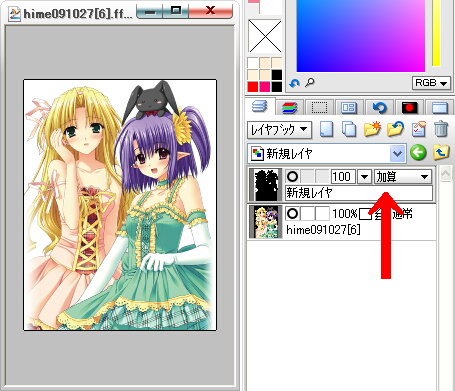This screenshot has height=391, width=455.
Task: Open the 加算 blend mode dropdown
Action: tap(403, 177)
